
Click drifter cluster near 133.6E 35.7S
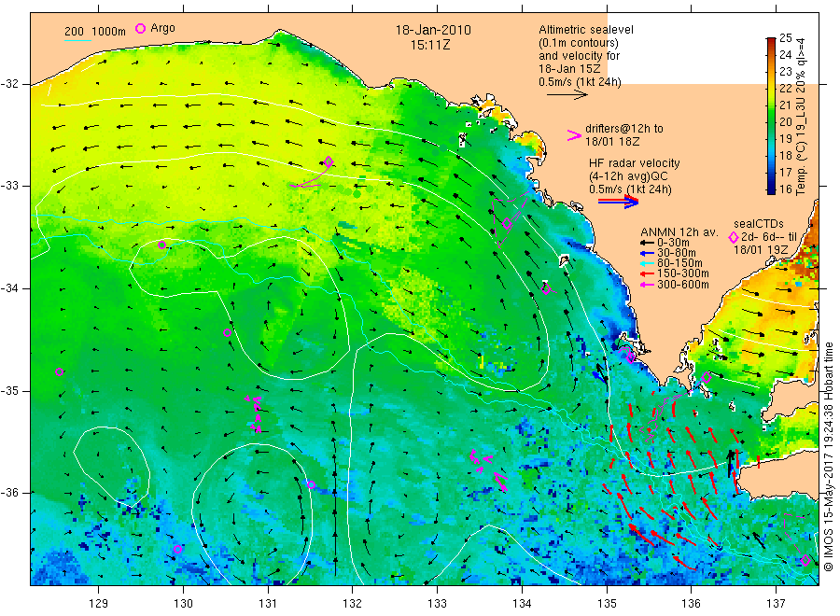click(x=488, y=470)
